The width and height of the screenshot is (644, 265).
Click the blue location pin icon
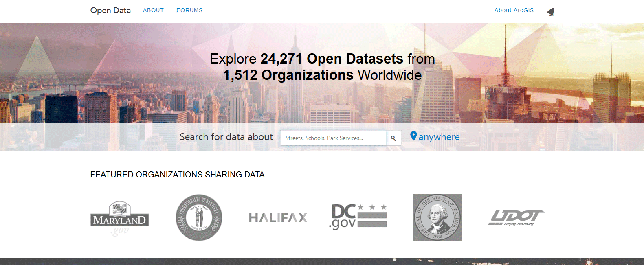click(413, 136)
